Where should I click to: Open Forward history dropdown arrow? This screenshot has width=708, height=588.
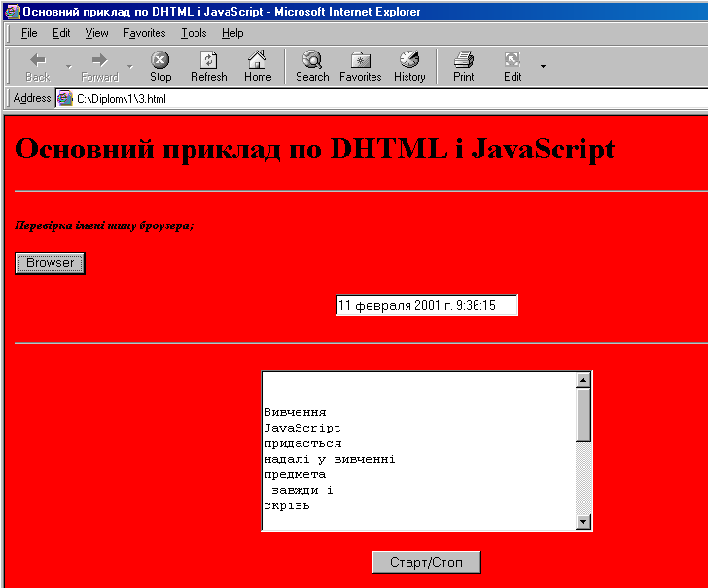pos(130,66)
